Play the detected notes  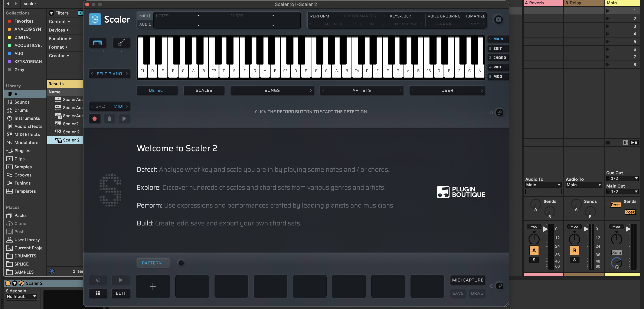click(x=124, y=119)
